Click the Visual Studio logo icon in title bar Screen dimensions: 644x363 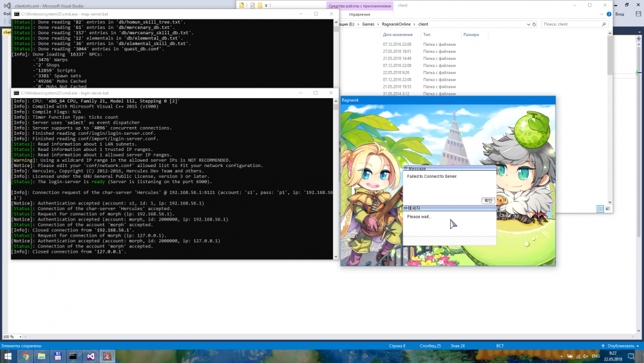[x=7, y=6]
